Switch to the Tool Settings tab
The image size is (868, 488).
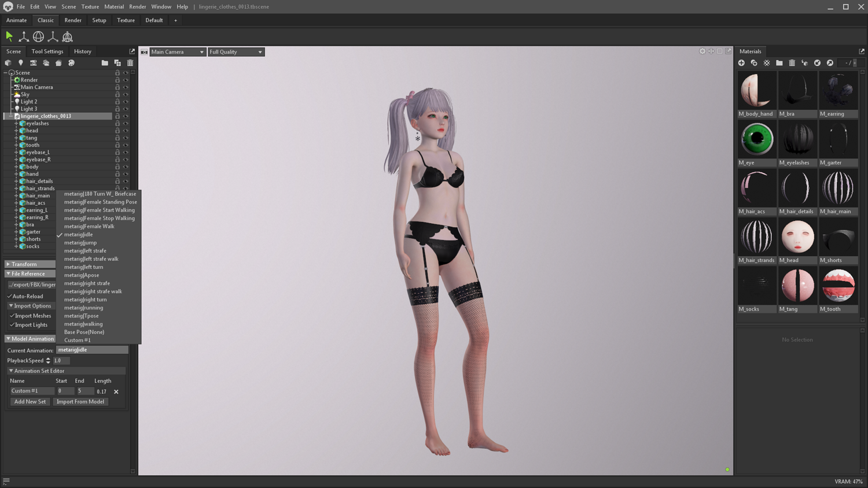(x=47, y=51)
